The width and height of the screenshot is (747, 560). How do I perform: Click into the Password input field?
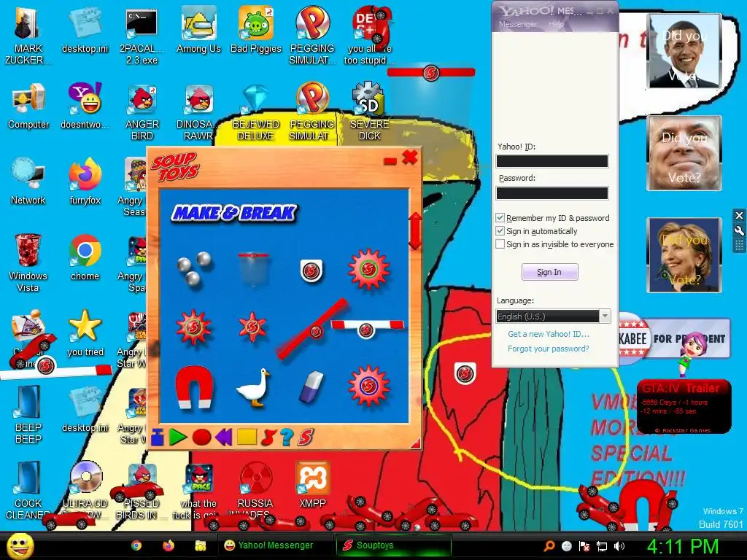click(552, 192)
